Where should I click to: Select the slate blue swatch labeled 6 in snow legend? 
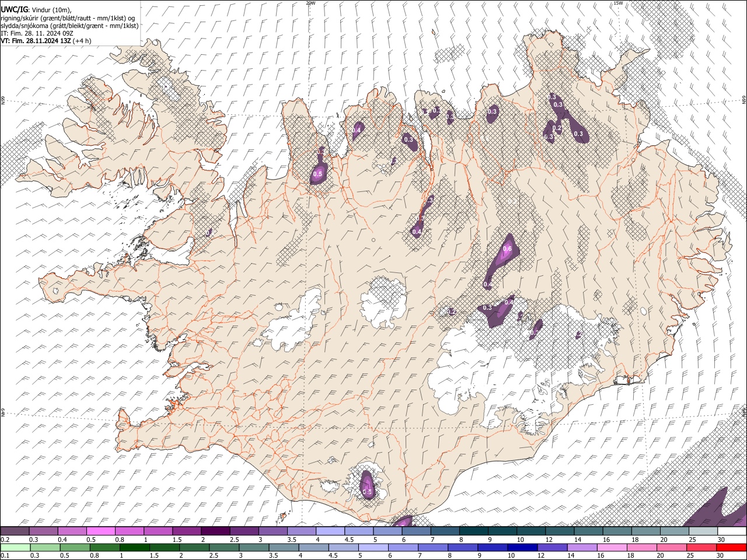coord(416,531)
